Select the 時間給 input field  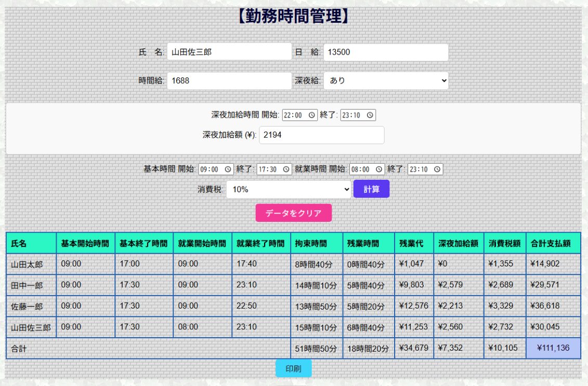click(x=229, y=81)
